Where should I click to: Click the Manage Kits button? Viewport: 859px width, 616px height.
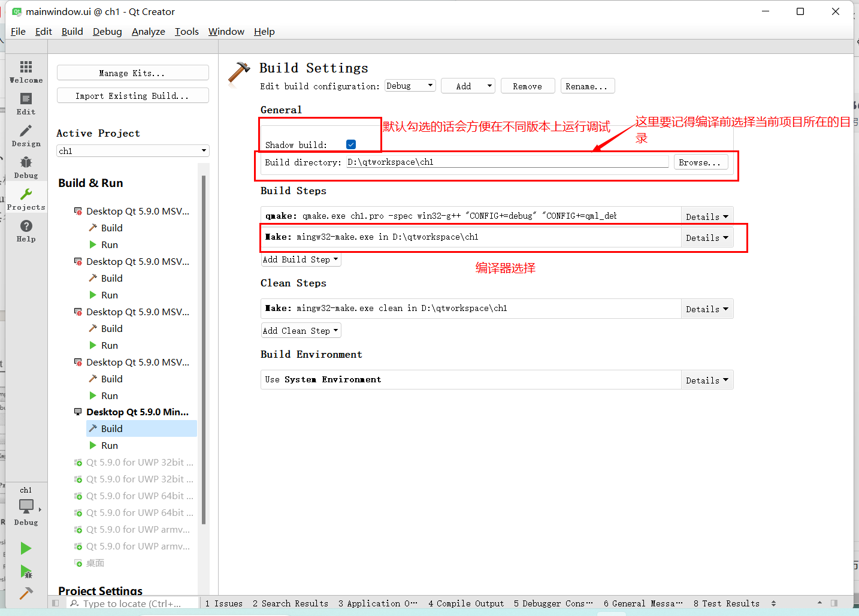click(132, 73)
